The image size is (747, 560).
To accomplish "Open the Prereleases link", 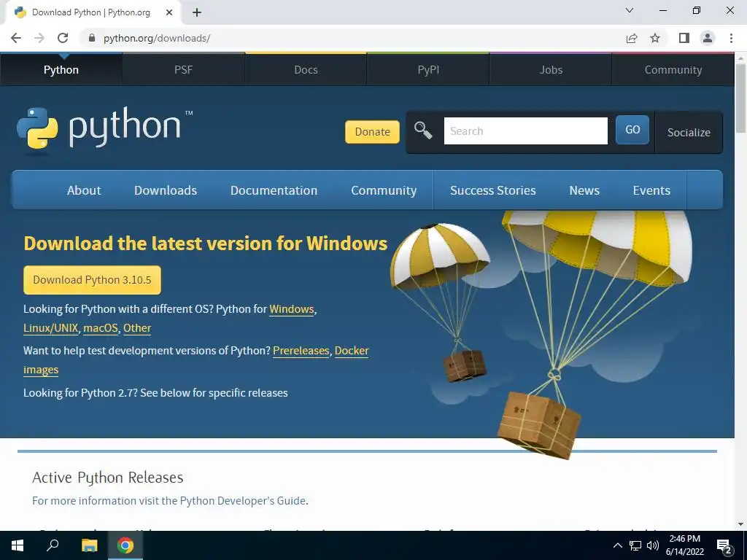I will [x=301, y=351].
